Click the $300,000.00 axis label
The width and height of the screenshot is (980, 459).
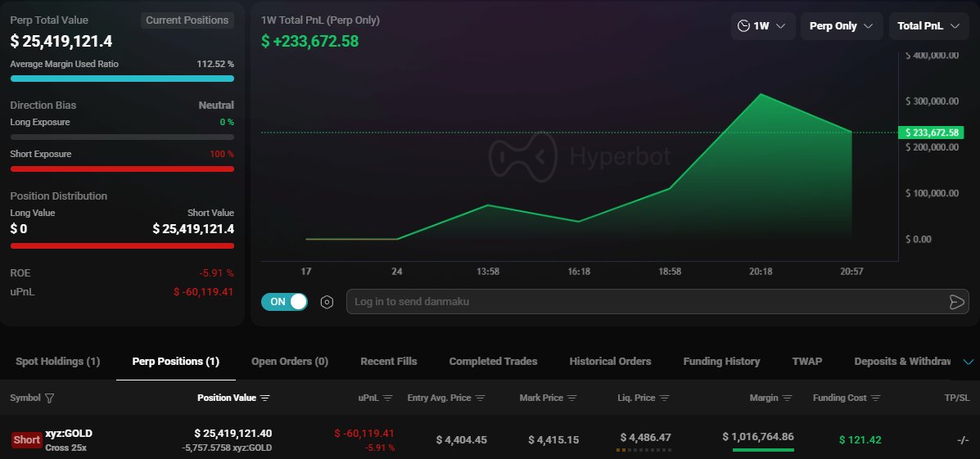coord(932,101)
